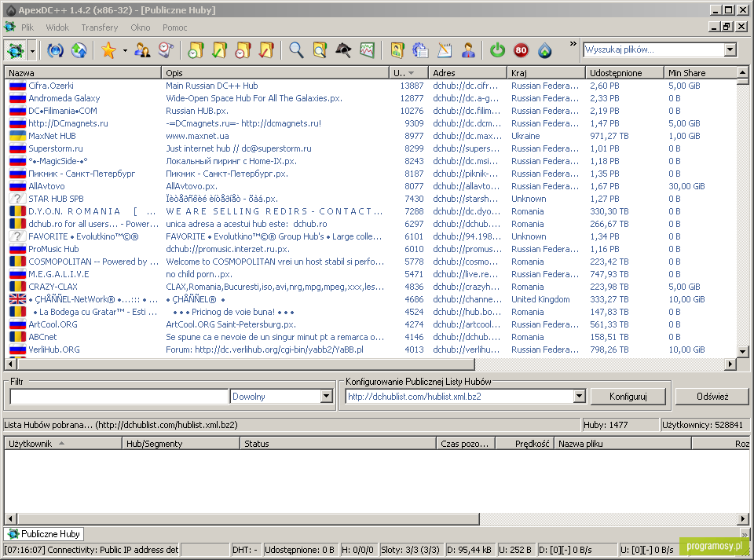Sort hub list by Nazwa column header
754x560 pixels.
82,72
